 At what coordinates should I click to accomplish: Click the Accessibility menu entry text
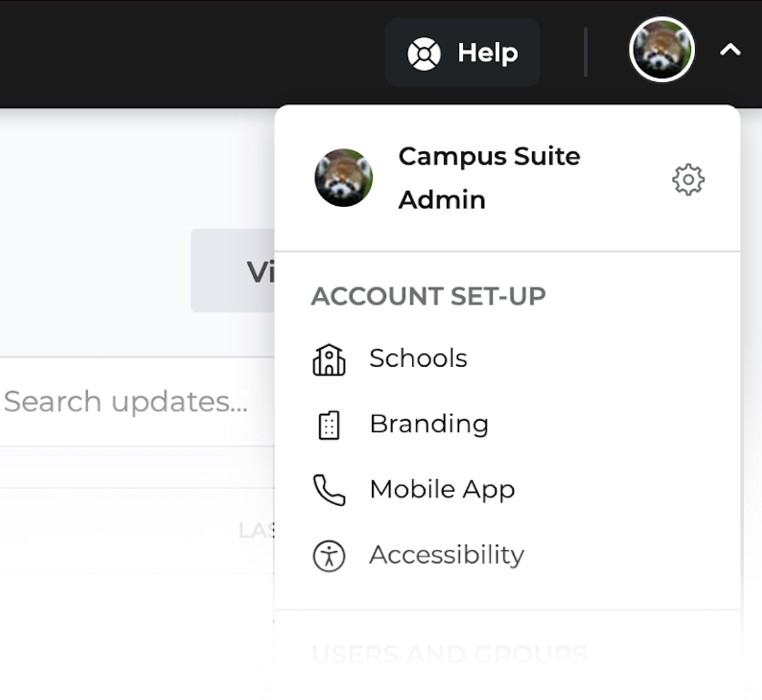(x=447, y=555)
